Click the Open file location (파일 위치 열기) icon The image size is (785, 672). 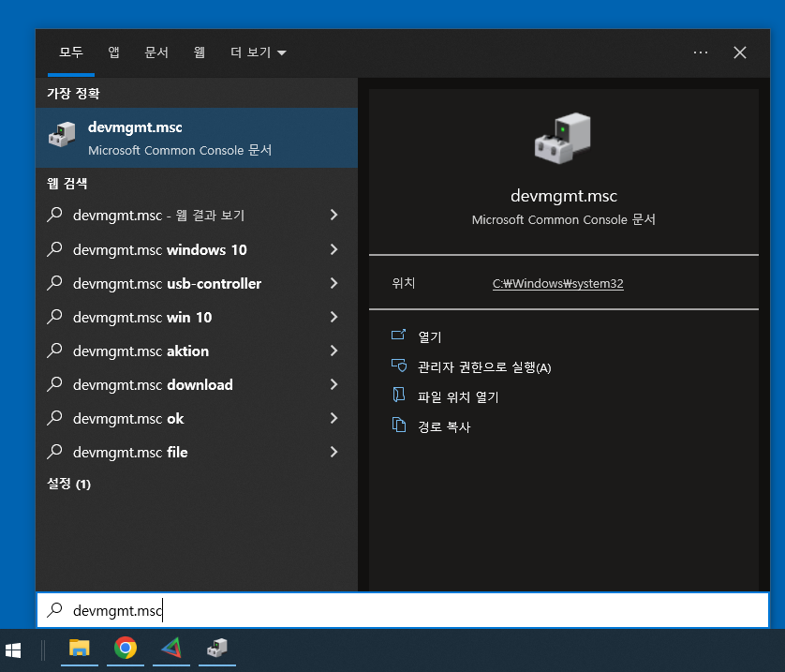(398, 396)
